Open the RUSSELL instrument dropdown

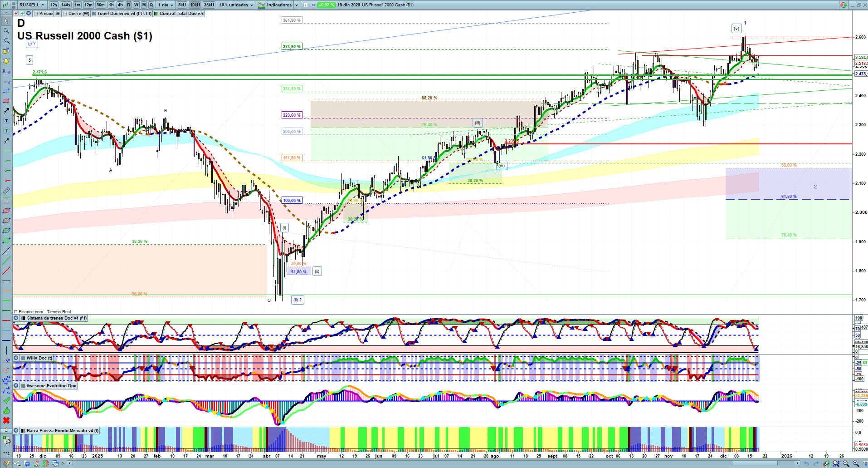32,5
